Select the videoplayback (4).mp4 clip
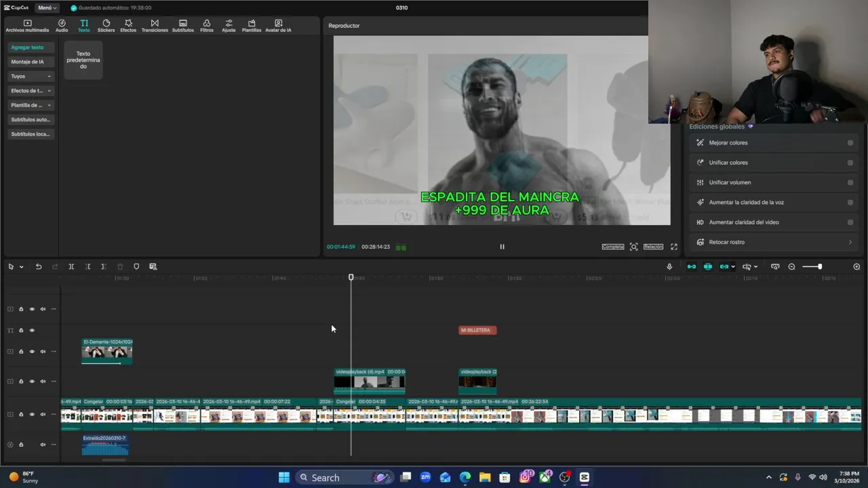This screenshot has height=488, width=868. [370, 381]
